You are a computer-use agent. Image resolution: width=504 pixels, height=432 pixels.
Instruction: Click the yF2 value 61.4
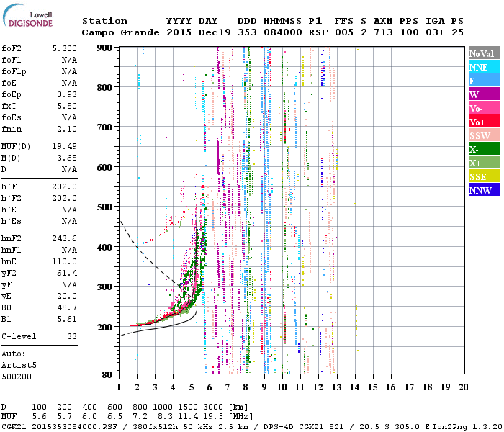coord(67,273)
